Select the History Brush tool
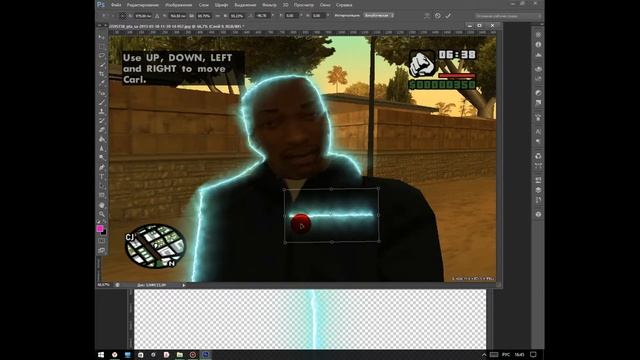Screen dimensions: 640x360 click(102, 120)
